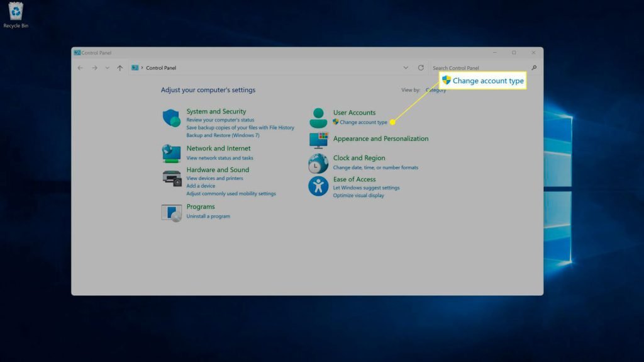
Task: Click the Clock and Region globe icon
Action: (x=318, y=164)
